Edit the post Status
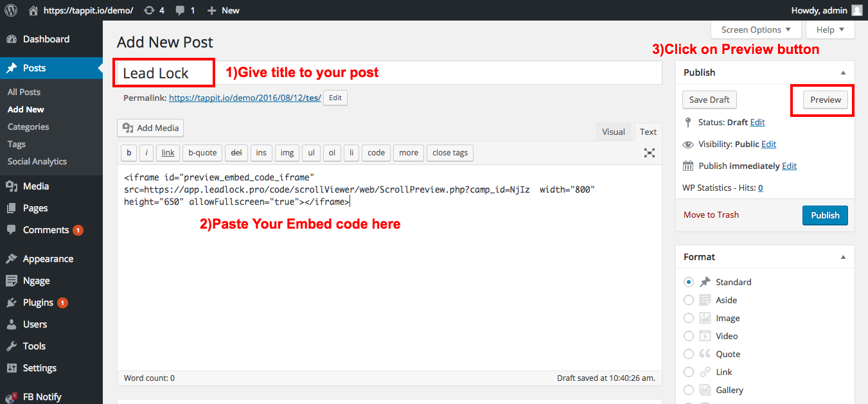The image size is (868, 404). pos(757,122)
